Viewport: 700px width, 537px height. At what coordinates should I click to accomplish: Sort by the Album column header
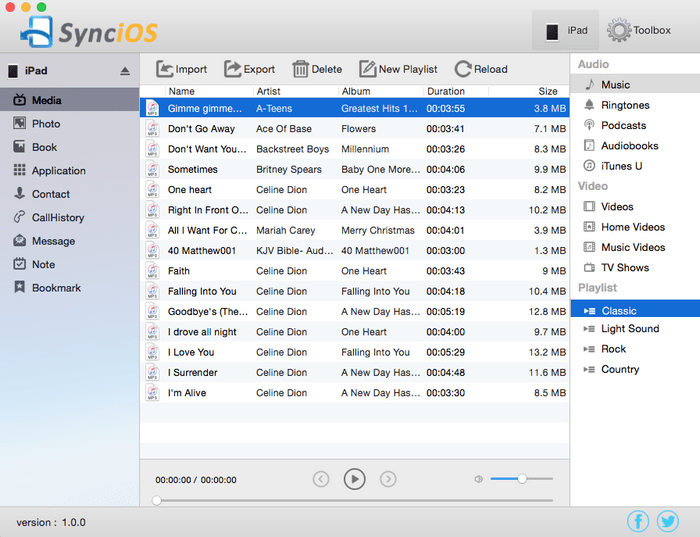click(356, 91)
